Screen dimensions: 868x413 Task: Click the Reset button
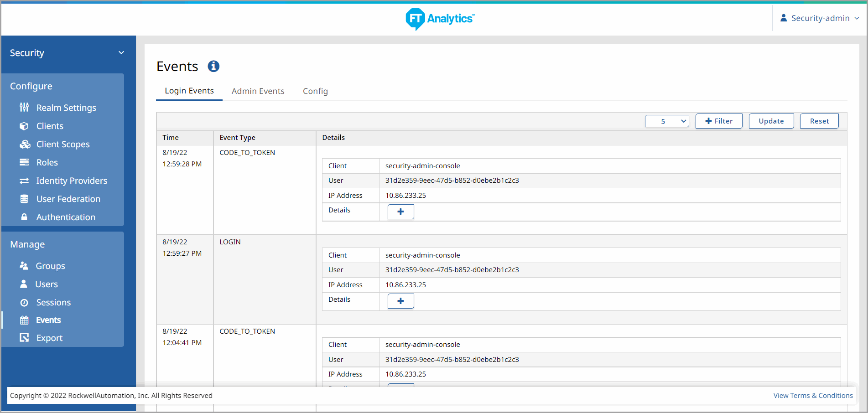(x=819, y=121)
